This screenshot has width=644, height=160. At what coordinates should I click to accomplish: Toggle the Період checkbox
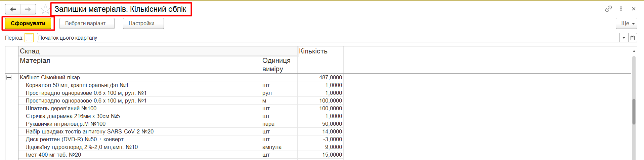click(29, 38)
